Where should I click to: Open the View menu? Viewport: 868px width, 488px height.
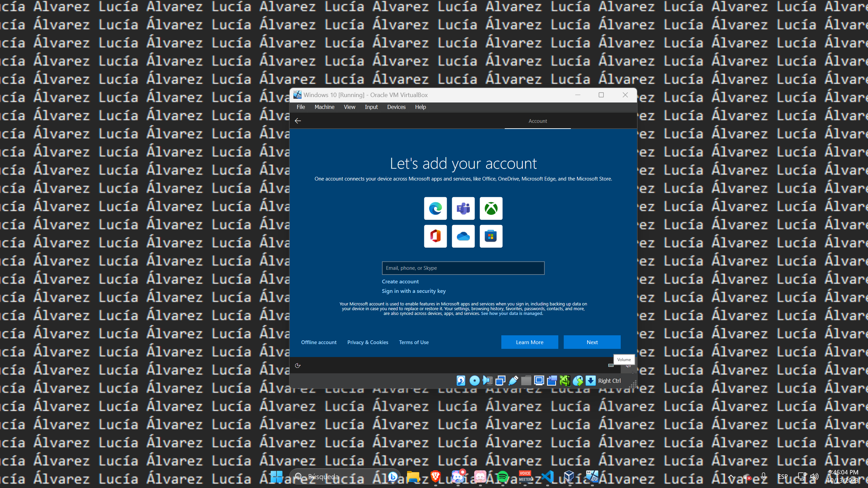349,107
